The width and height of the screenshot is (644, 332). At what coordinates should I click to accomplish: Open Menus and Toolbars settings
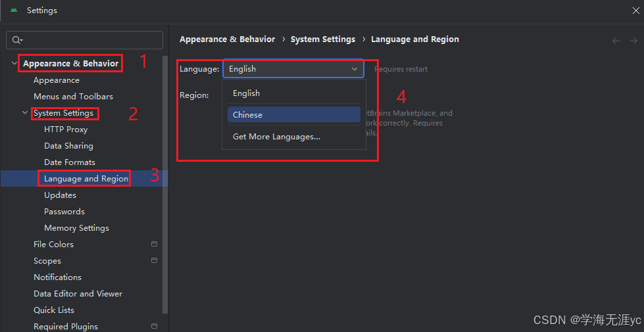click(73, 97)
